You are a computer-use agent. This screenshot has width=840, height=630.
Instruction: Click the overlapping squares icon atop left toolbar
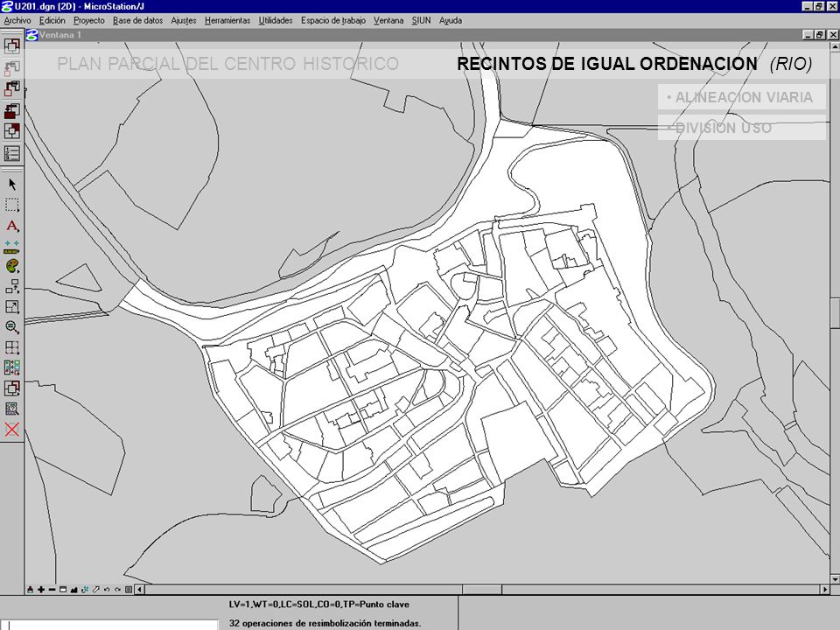tap(11, 46)
